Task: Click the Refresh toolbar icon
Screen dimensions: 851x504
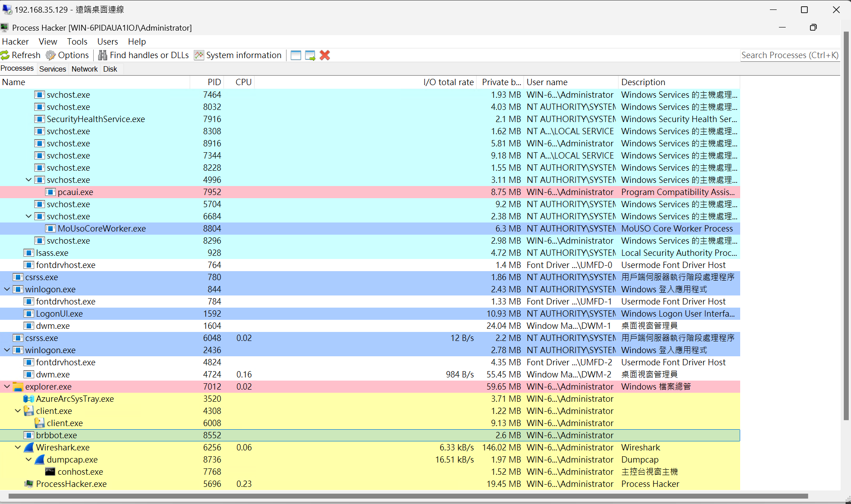Action: point(5,55)
